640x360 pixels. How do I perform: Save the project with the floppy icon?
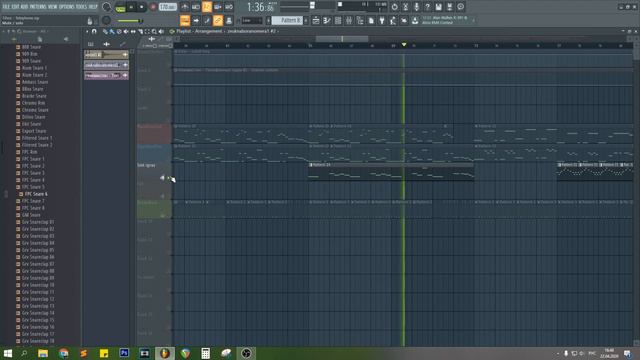438,7
